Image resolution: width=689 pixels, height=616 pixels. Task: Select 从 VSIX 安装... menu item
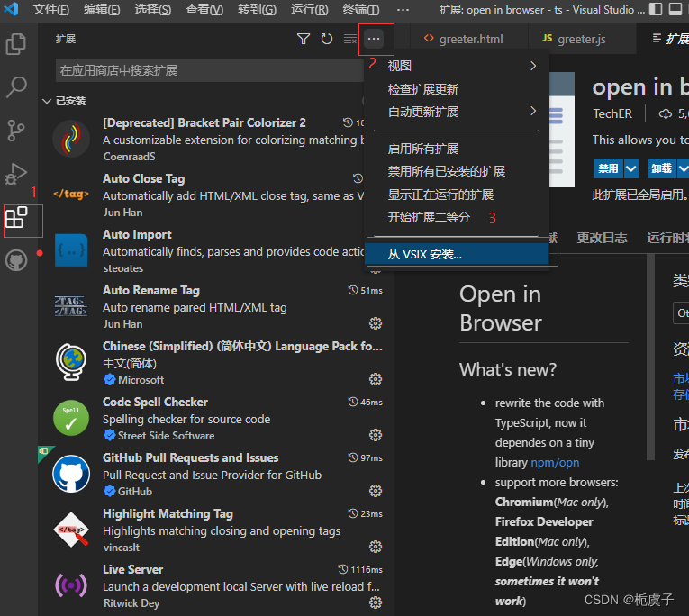click(458, 254)
